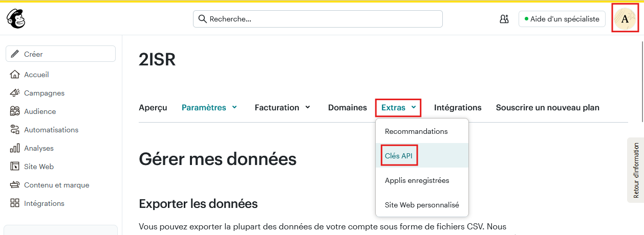Screen dimensions: 644x235
Task: Click the Créer button
Action: [60, 54]
